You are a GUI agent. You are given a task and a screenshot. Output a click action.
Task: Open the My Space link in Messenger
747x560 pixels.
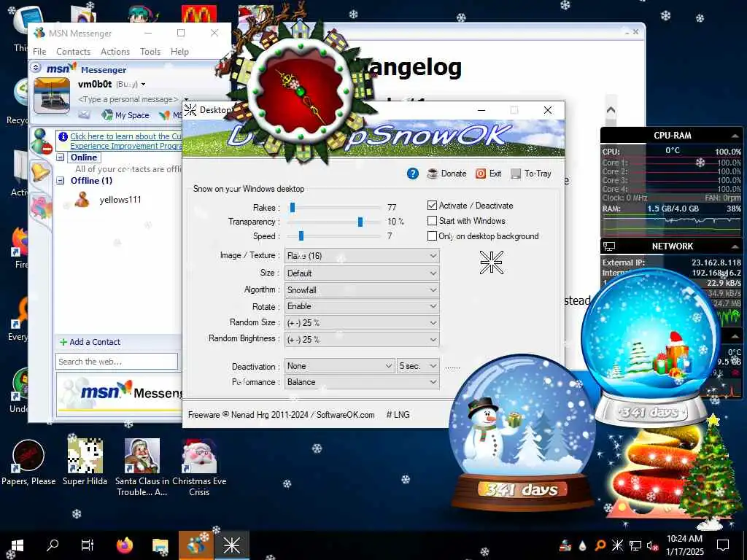click(x=125, y=114)
